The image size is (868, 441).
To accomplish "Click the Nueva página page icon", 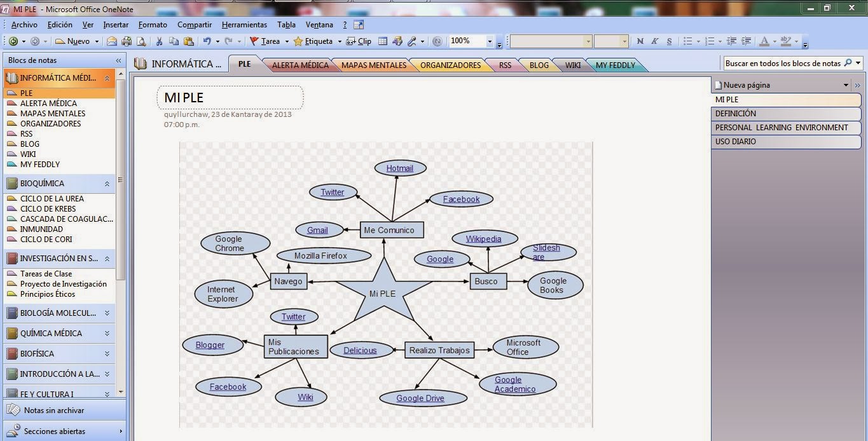I will [x=719, y=85].
